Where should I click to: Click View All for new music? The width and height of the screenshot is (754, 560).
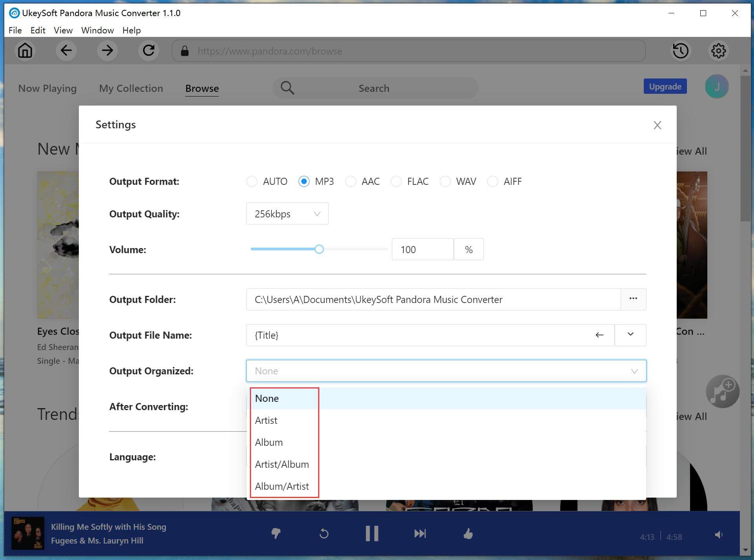692,151
